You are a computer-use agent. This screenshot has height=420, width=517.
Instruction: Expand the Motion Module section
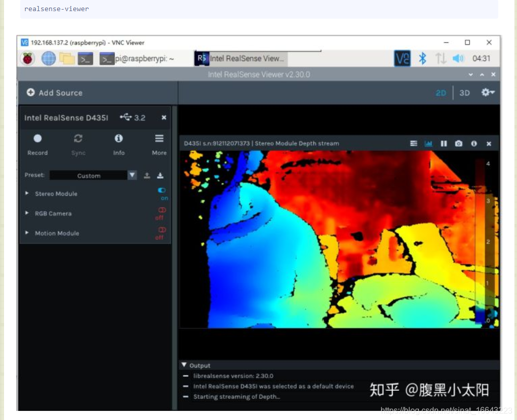click(x=27, y=233)
